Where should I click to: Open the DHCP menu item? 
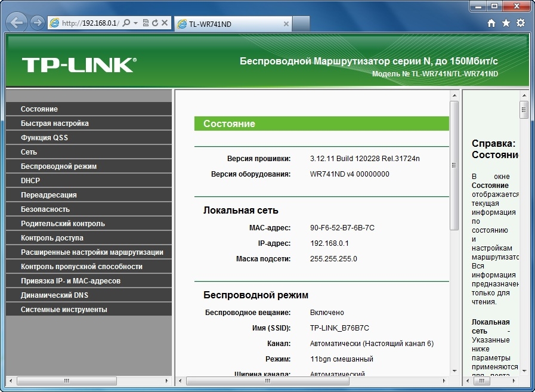(89, 181)
